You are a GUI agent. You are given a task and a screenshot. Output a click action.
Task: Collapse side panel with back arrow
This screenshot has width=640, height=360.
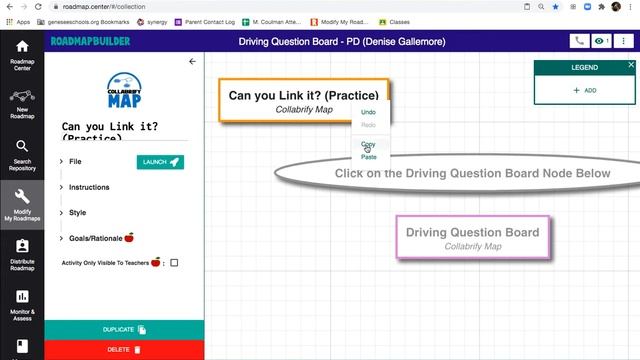(x=192, y=62)
